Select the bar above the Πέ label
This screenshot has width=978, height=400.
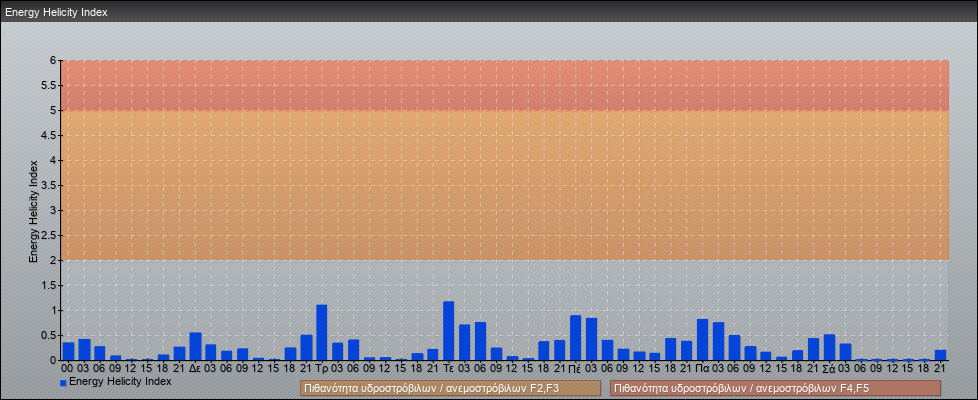(x=576, y=338)
